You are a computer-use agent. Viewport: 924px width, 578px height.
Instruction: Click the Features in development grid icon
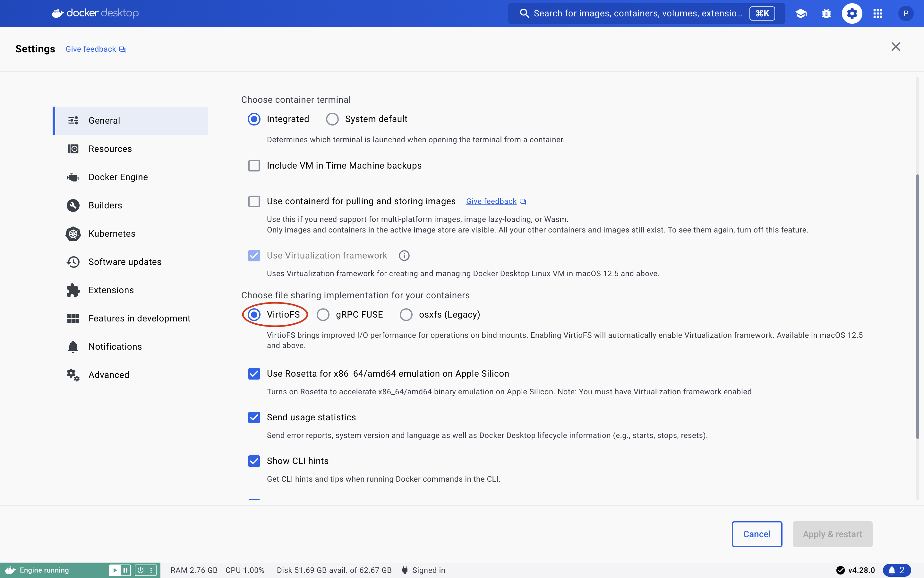click(x=73, y=319)
